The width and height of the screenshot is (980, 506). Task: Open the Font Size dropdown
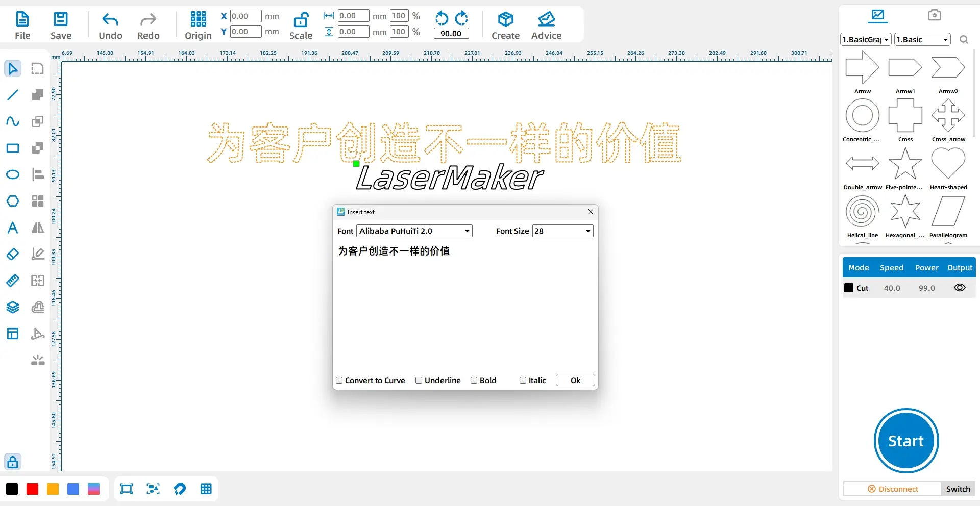(562, 231)
